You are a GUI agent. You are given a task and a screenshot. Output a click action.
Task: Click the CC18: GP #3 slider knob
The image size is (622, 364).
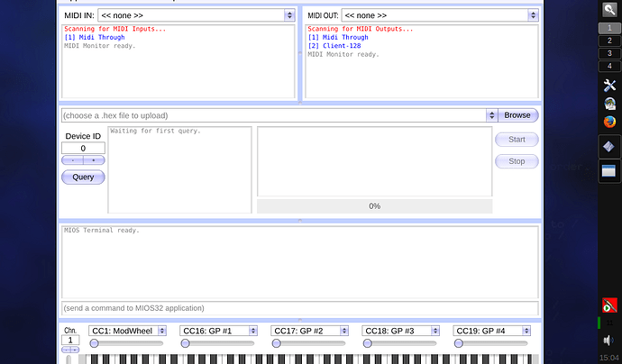(367, 343)
